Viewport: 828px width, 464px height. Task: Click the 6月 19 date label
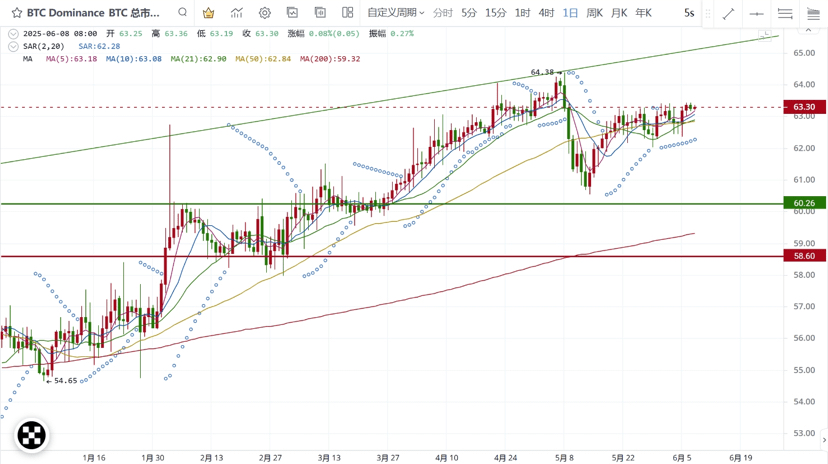click(x=741, y=458)
